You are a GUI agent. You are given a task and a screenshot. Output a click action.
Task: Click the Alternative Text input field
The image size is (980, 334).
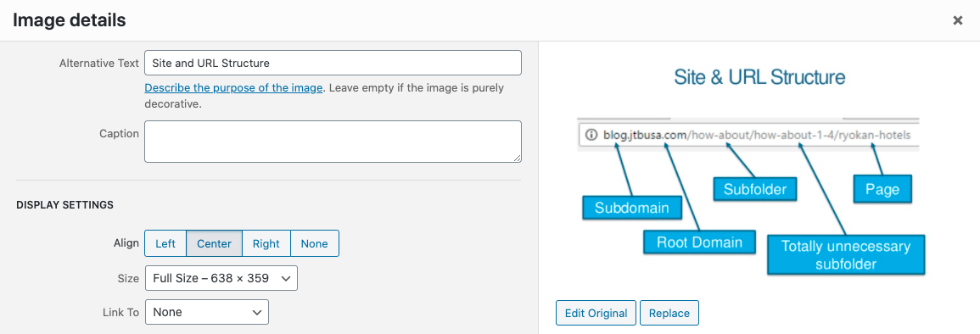coord(333,63)
